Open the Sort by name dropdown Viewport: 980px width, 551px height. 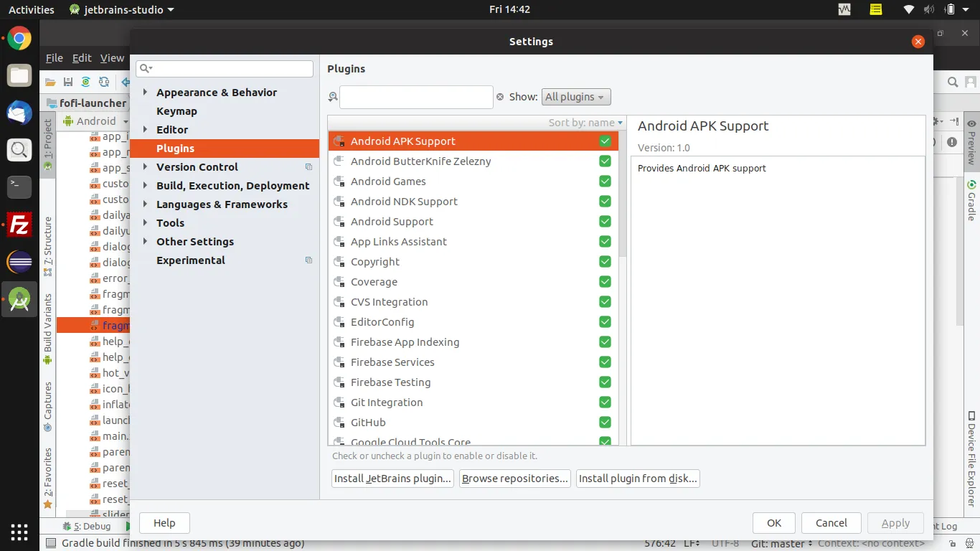[585, 123]
